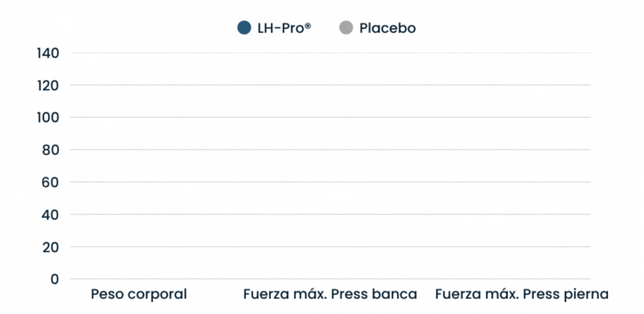Click the 100 y-axis tick label
Screen dimensions: 644x314
tap(47, 117)
